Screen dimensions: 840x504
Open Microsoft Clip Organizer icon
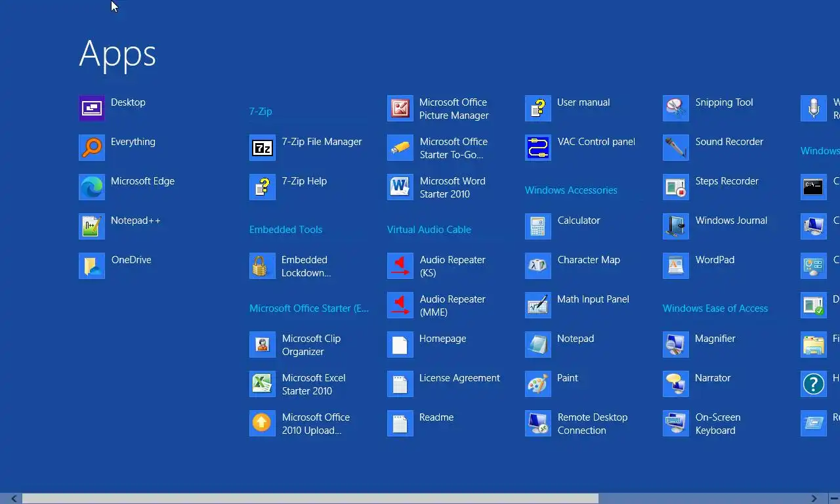tap(262, 345)
